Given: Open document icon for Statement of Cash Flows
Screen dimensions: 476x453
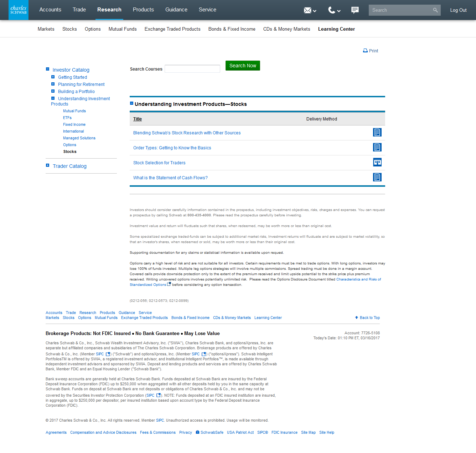Looking at the screenshot, I should [377, 177].
